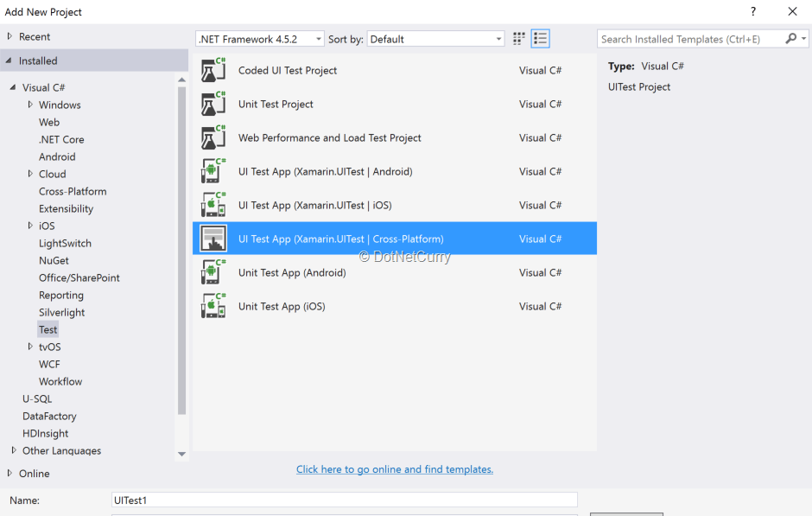
Task: Expand the tvOS tree node
Action: (x=30, y=346)
